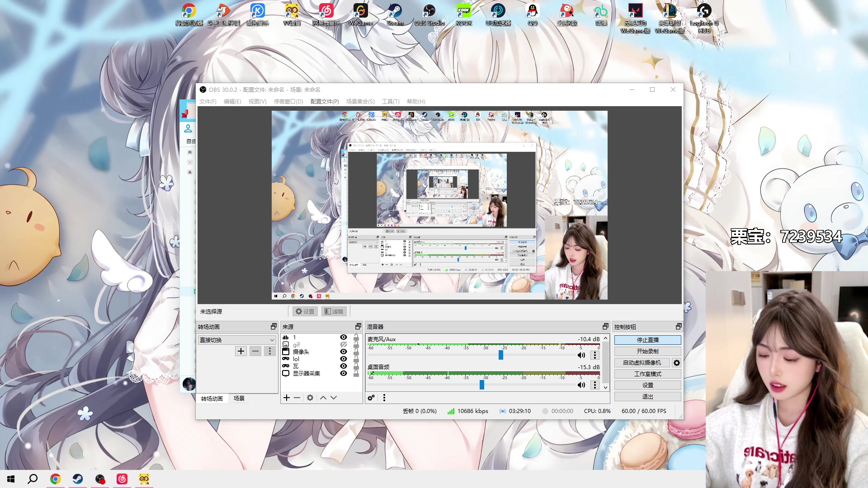Mute the 麦克风/Aux speaker icon

pyautogui.click(x=581, y=356)
